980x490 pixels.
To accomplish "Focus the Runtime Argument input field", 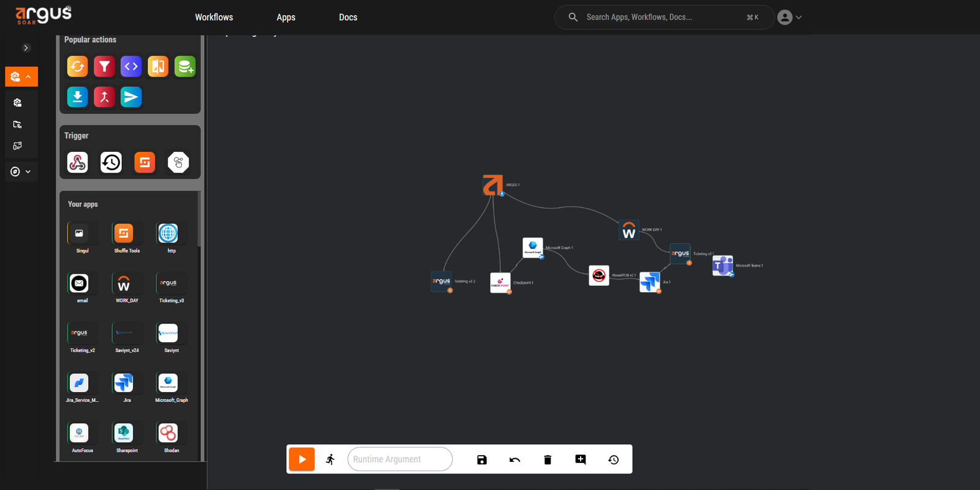I will point(399,459).
